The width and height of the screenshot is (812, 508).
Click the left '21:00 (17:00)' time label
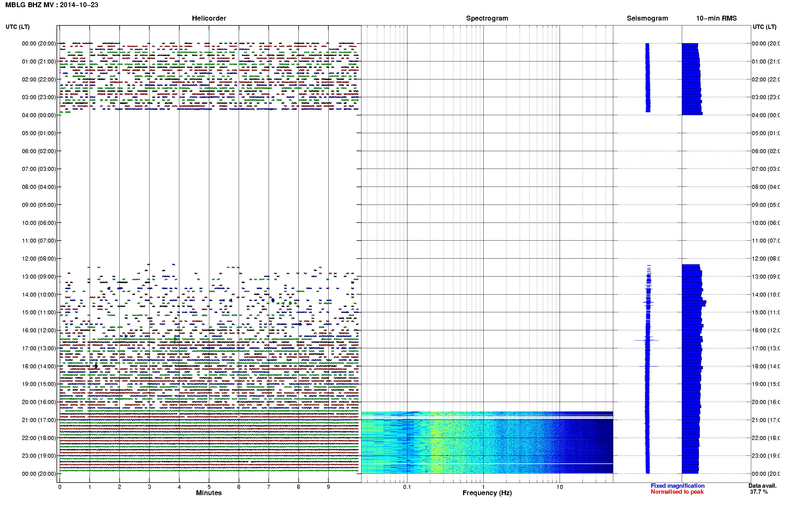[39, 420]
